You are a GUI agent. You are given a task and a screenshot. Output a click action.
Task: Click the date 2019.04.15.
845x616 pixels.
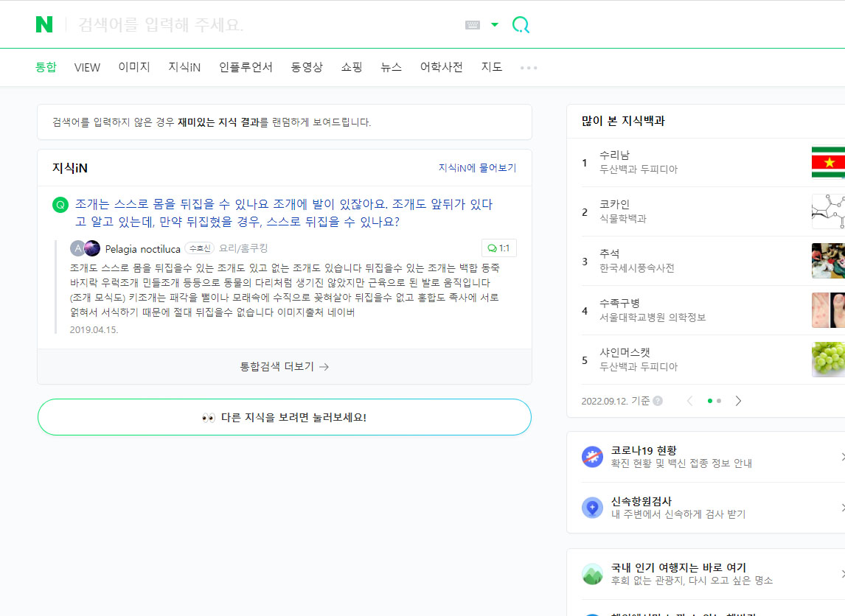pos(94,329)
